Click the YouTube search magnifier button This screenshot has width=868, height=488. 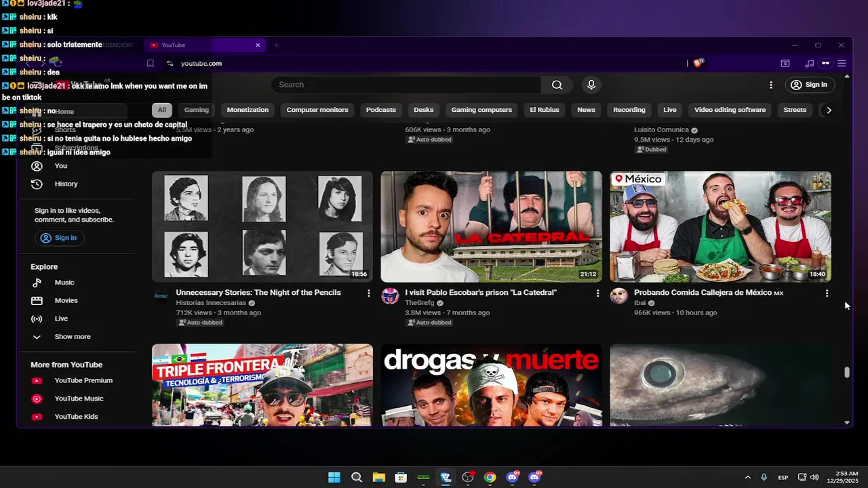tap(557, 85)
